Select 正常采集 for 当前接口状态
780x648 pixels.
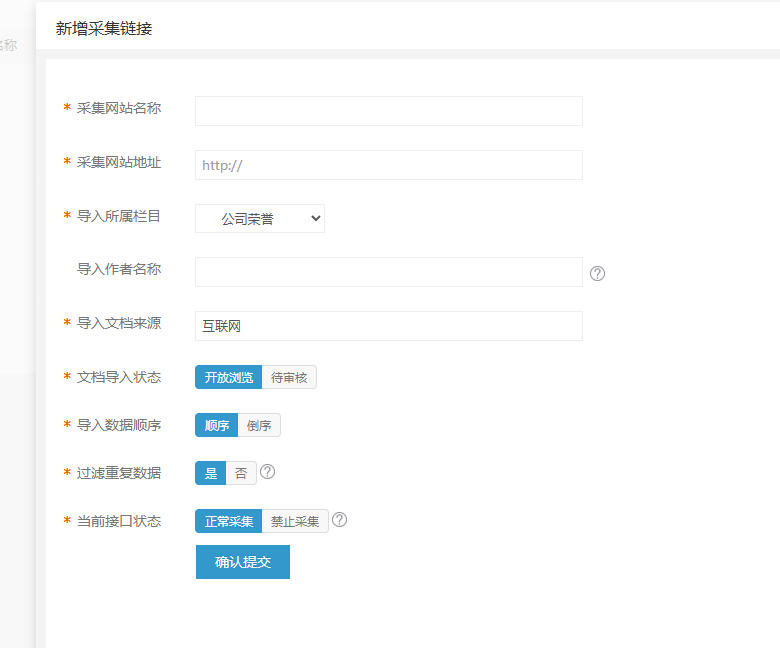(228, 521)
